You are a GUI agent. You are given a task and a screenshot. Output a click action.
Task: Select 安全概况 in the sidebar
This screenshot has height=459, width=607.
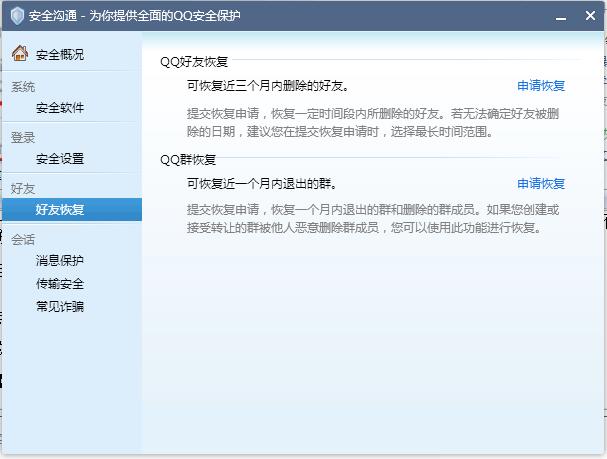pyautogui.click(x=60, y=55)
